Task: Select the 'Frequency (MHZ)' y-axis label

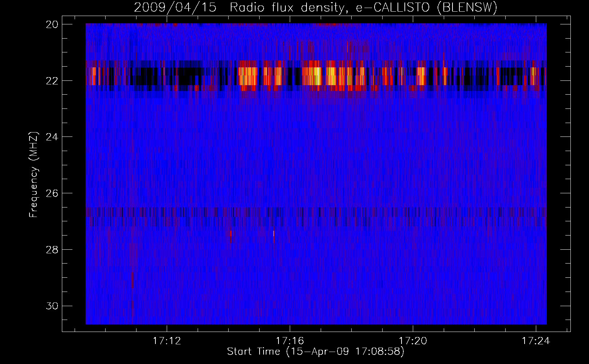Action: point(33,175)
